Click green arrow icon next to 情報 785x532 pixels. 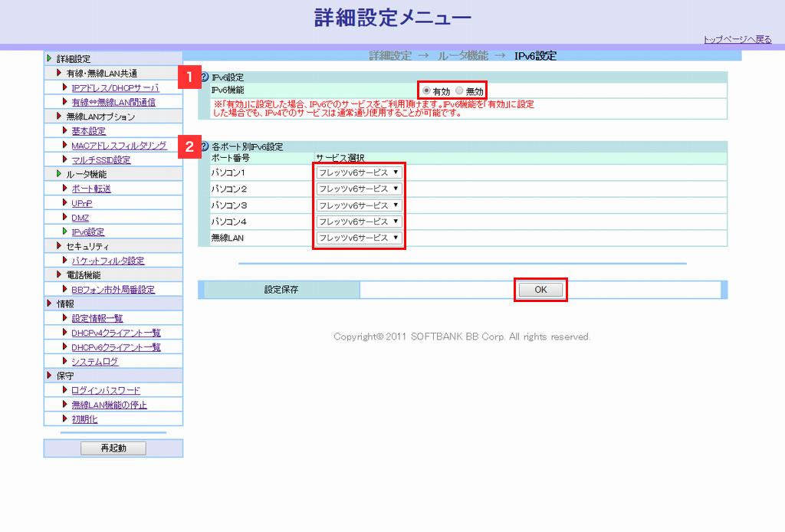pos(50,304)
